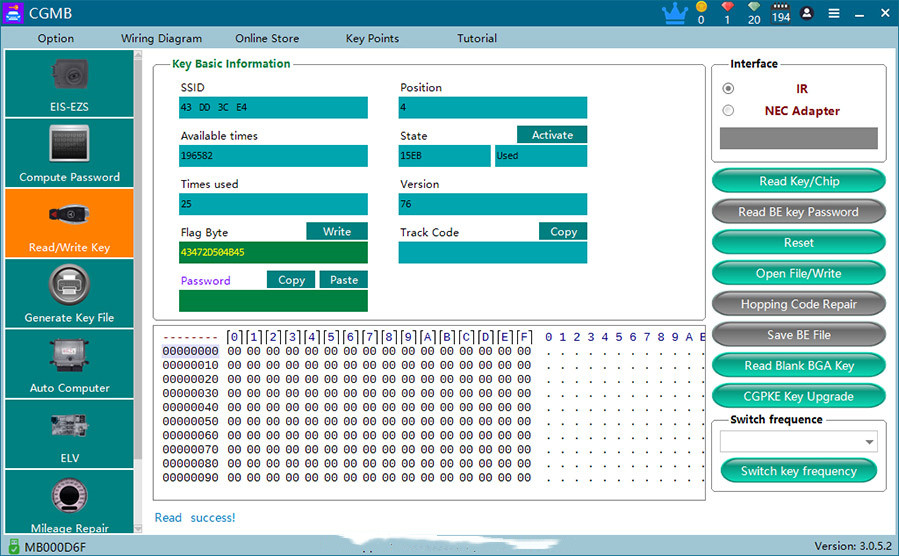Open the EIS-EZS module
Screen dimensions: 900x556
click(69, 84)
